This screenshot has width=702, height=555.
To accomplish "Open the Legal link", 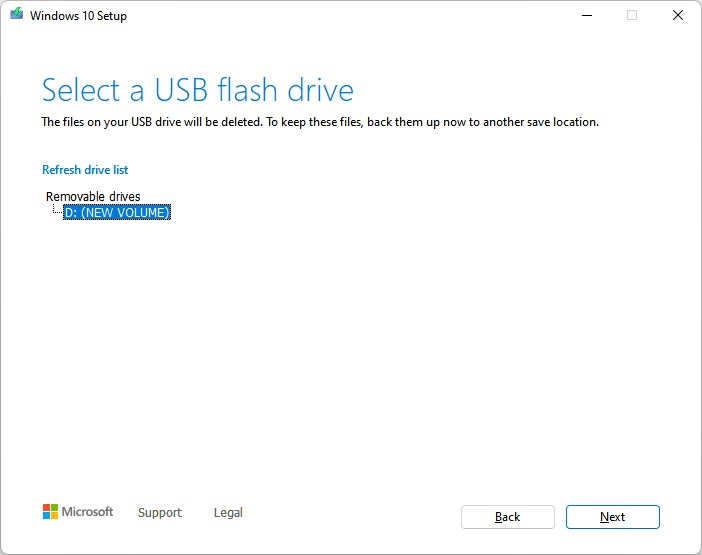I will tap(228, 513).
